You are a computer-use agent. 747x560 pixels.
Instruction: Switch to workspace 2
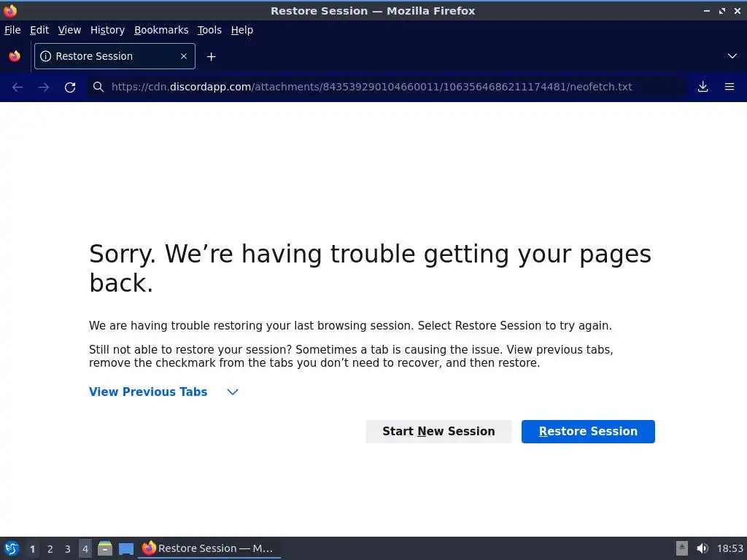point(50,549)
